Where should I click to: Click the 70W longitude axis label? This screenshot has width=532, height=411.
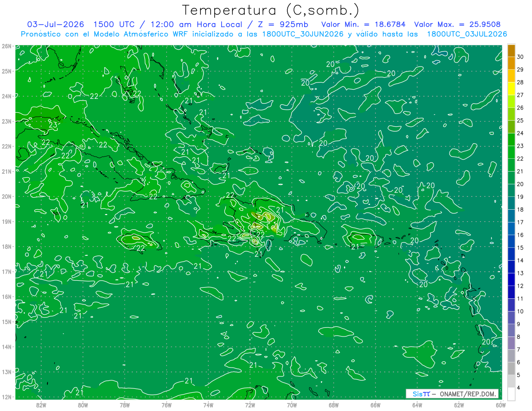[292, 405]
